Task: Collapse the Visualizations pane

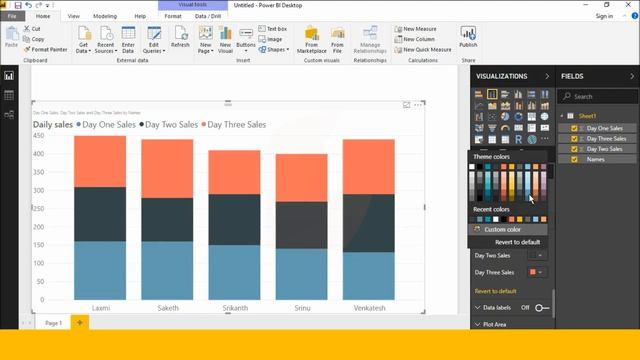Action: tap(547, 76)
